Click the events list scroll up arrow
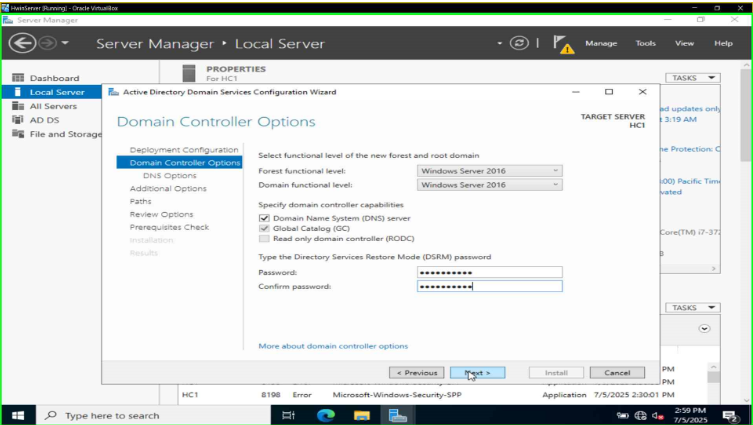753x425 pixels. point(714,367)
